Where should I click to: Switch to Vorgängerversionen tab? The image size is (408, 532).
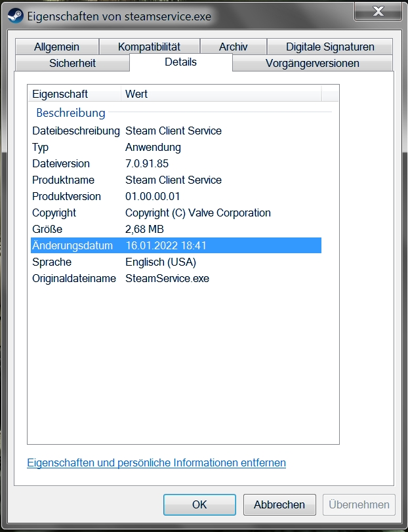pos(312,63)
